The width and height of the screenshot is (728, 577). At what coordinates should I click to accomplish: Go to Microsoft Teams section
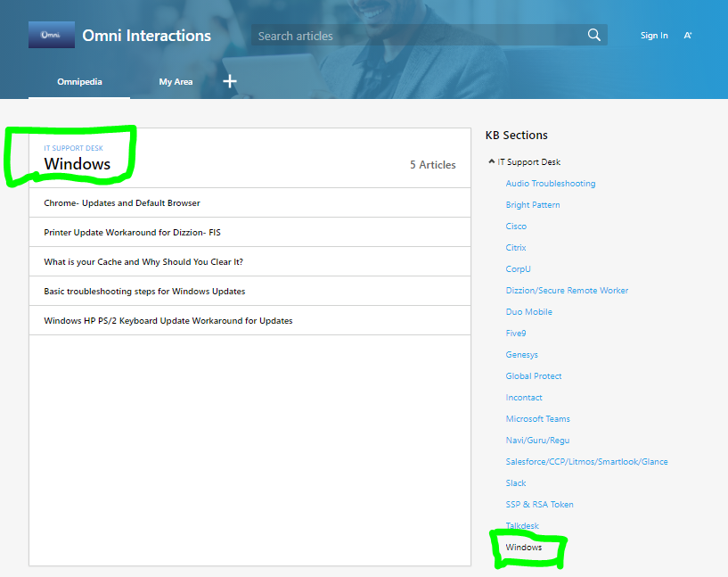(537, 418)
